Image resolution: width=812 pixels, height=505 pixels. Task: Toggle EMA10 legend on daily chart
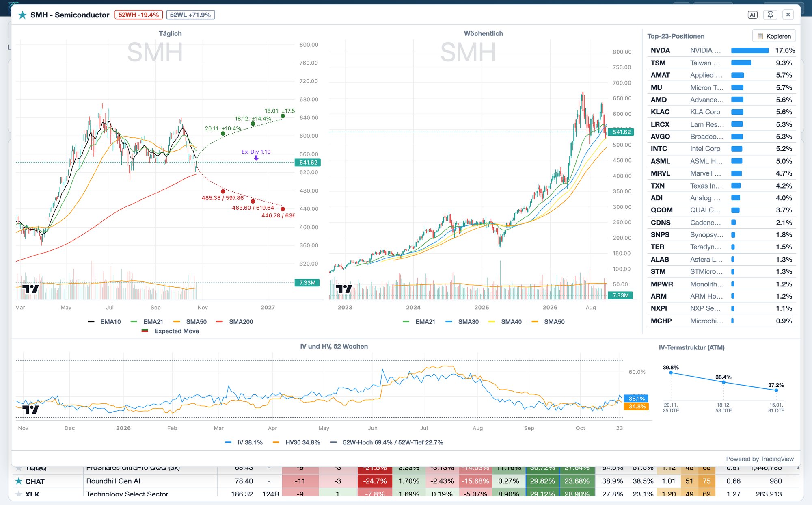pos(104,321)
